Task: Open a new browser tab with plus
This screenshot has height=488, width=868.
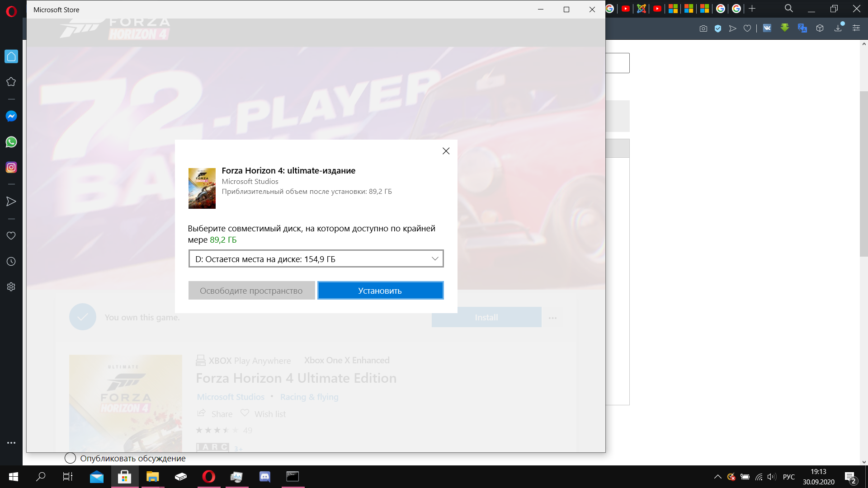Action: pyautogui.click(x=752, y=9)
